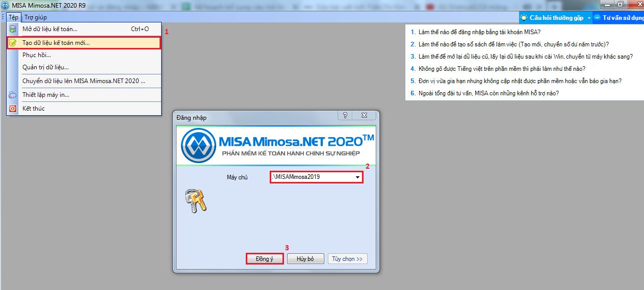644x290 pixels.
Task: Open Câu hỏi thường gặp panel button
Action: pos(555,17)
